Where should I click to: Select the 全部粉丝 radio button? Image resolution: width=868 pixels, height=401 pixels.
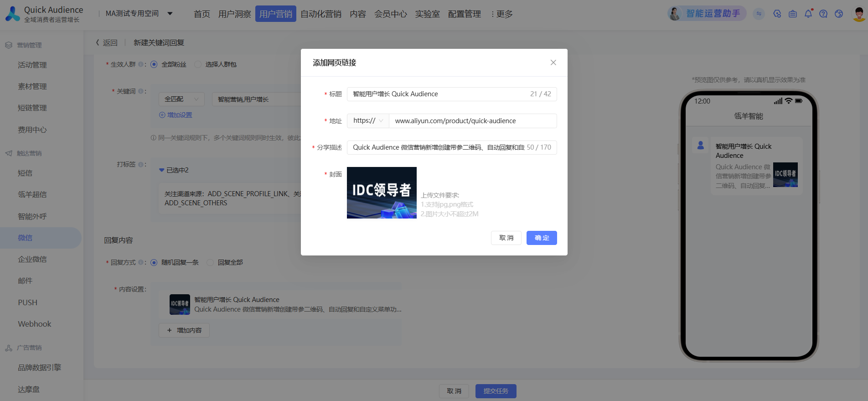point(154,64)
